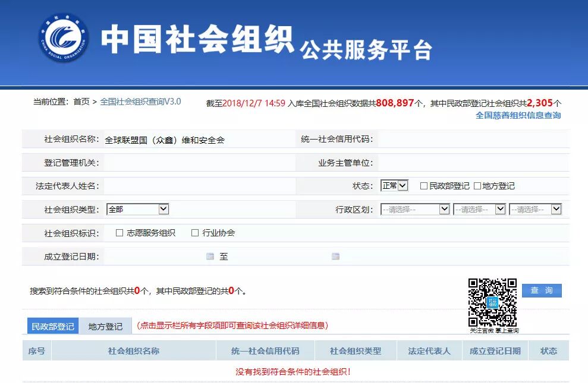Click the 法定代表人 column header
Screen dimensions: 588x383
pyautogui.click(x=429, y=351)
